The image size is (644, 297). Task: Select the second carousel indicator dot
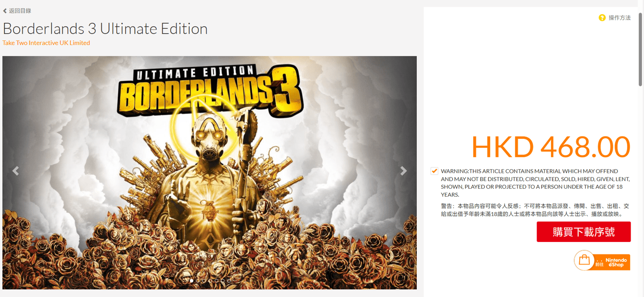coord(198,281)
